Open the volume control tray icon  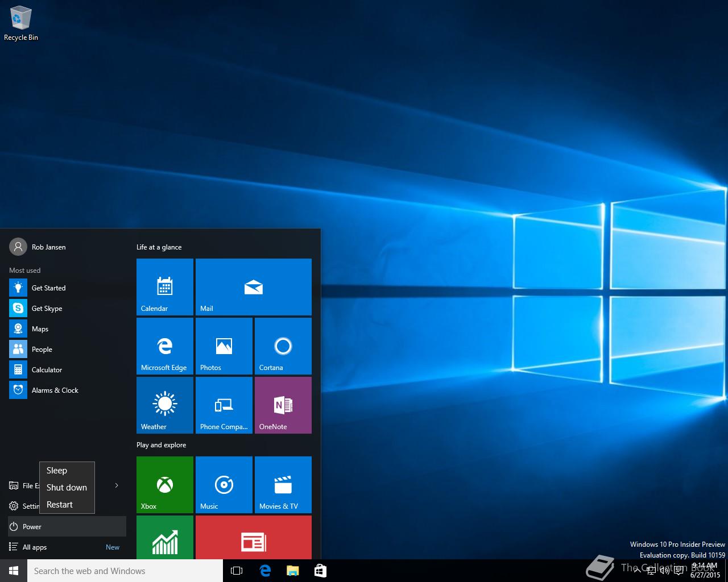665,571
